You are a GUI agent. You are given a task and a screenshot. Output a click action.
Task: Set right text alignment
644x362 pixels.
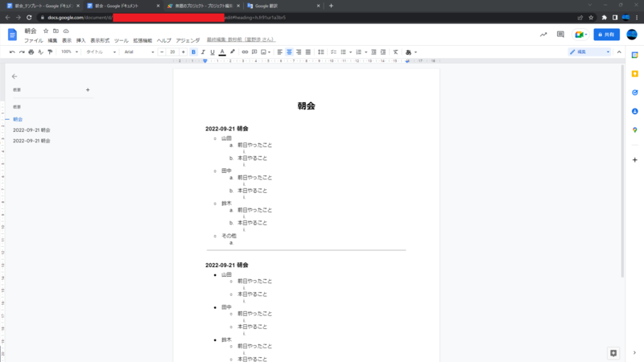point(299,52)
